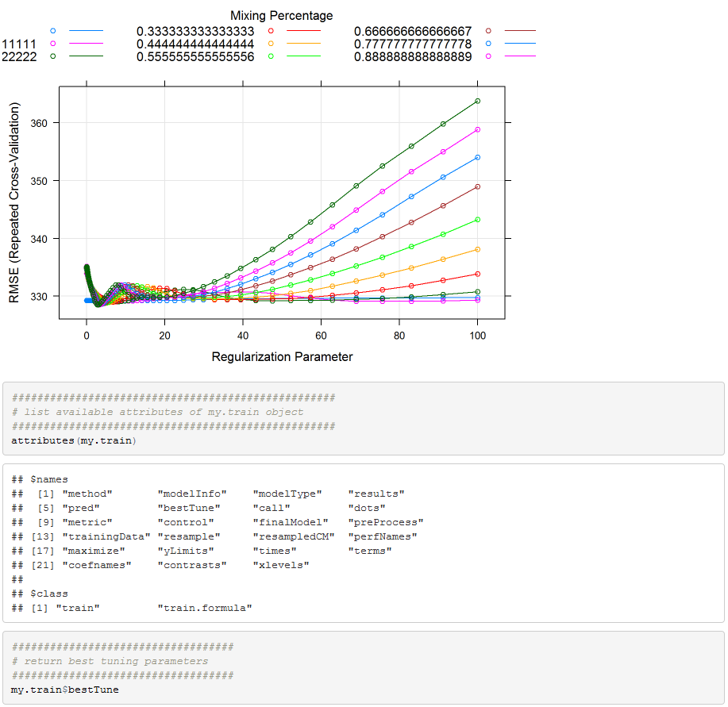The height and width of the screenshot is (707, 728).
Task: Select the "yLimits" attribute name
Action: coord(186,551)
